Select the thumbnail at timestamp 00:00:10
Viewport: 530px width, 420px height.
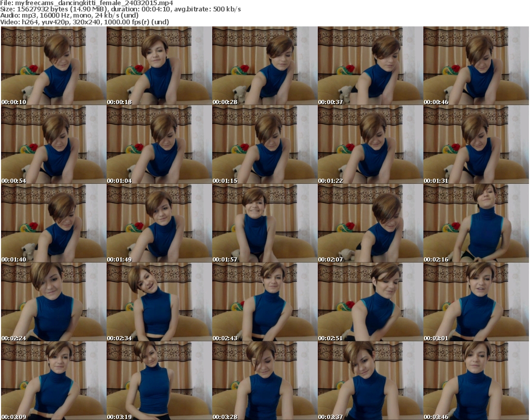[53, 66]
